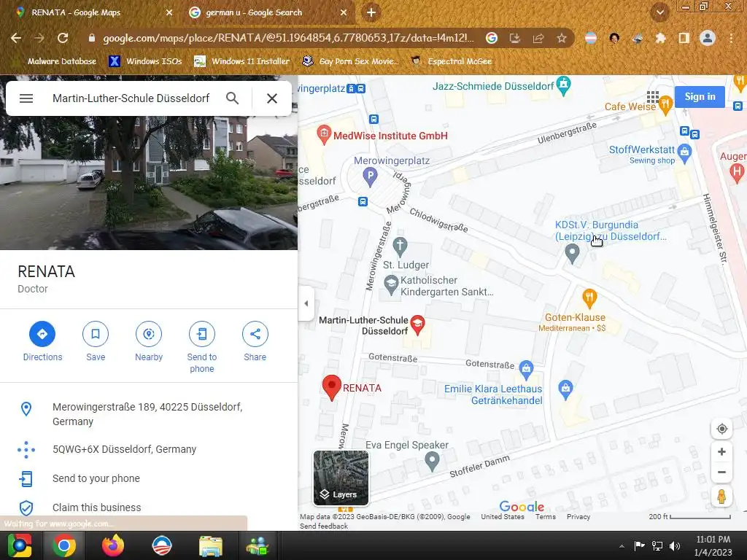Open File Explorer from taskbar
Image resolution: width=747 pixels, height=560 pixels.
[x=211, y=545]
